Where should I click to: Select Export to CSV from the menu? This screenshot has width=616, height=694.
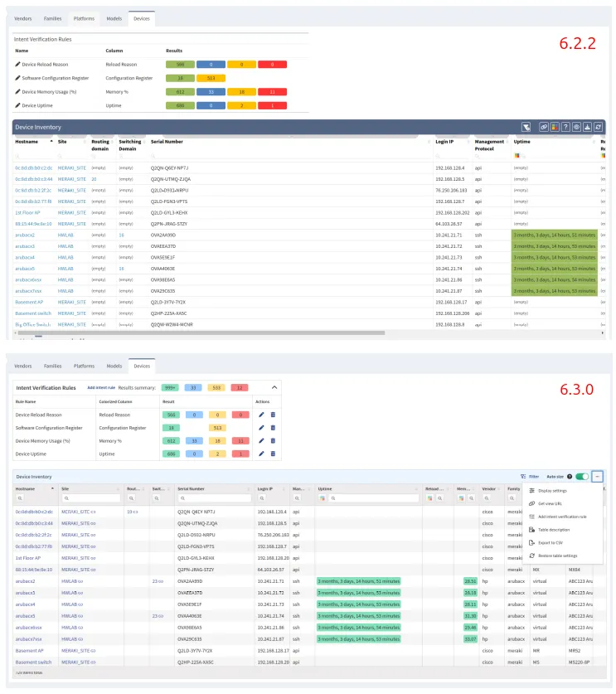[551, 541]
